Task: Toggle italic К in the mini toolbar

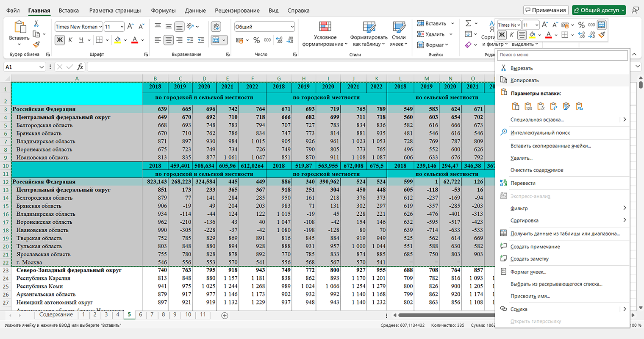Action: [512, 35]
